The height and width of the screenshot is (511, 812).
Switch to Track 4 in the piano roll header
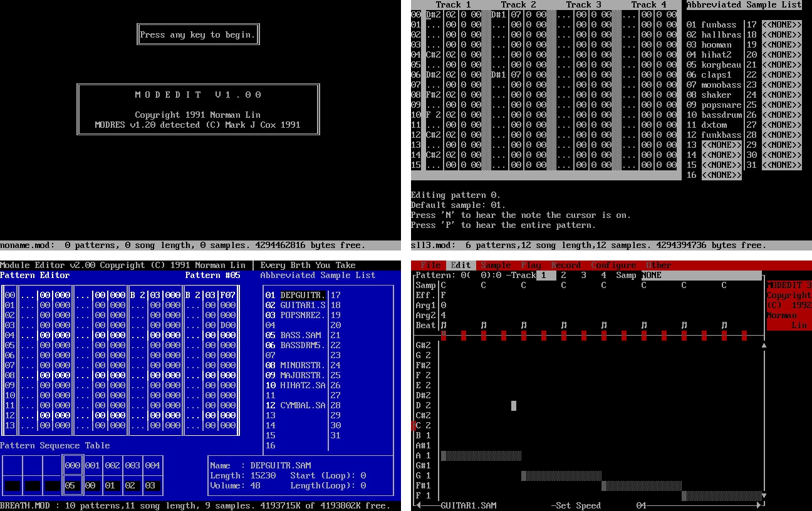[x=604, y=275]
